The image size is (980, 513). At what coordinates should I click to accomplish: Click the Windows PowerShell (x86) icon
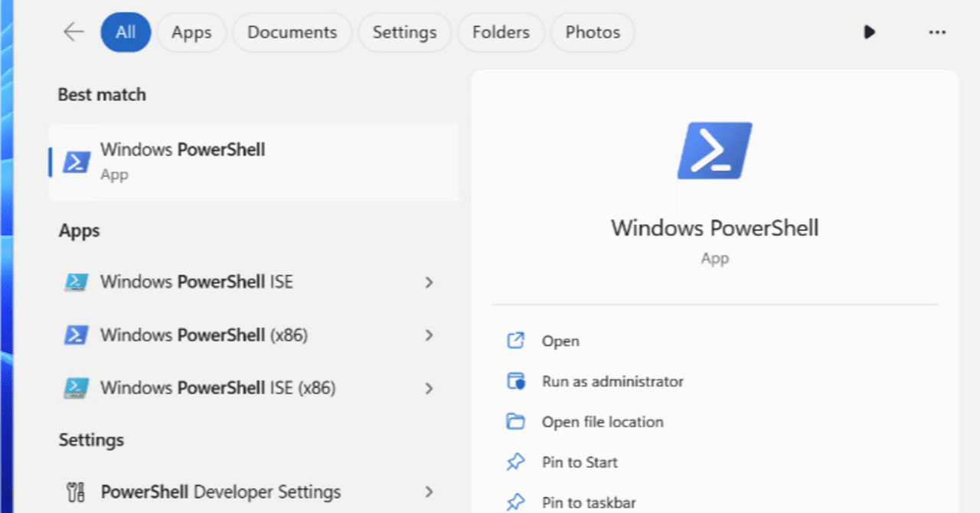(75, 335)
